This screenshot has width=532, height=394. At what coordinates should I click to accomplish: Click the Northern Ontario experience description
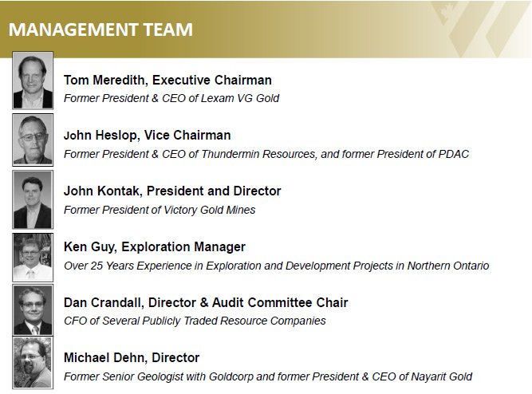277,266
